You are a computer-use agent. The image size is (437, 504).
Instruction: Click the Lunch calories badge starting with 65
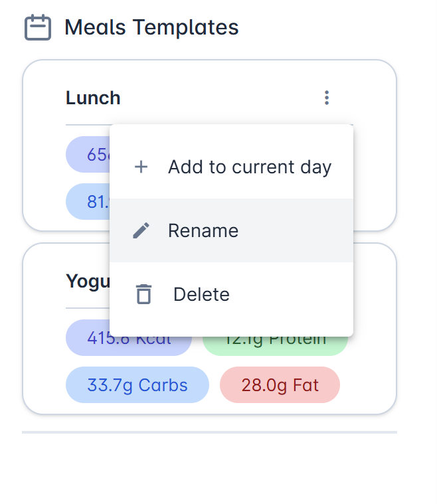coord(88,154)
